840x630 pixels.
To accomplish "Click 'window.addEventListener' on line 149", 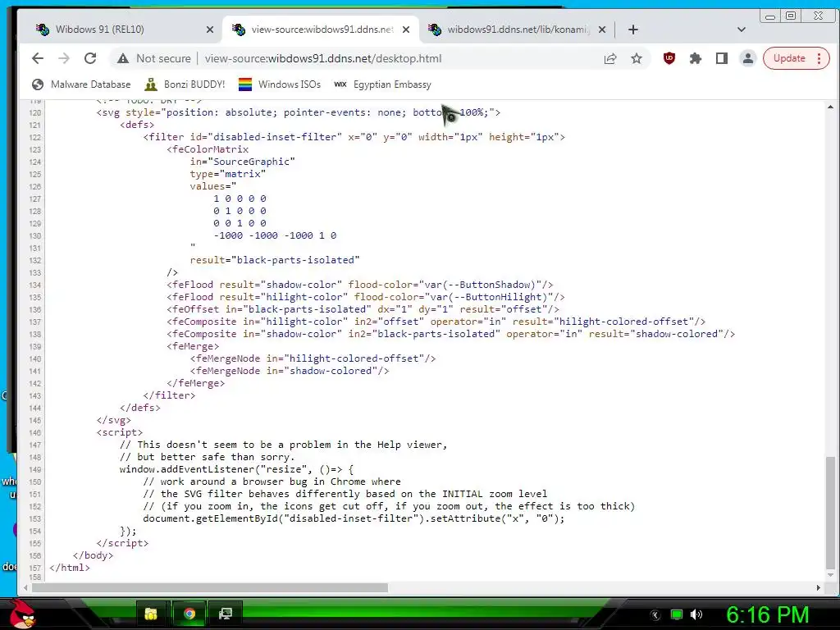I will pyautogui.click(x=186, y=470).
